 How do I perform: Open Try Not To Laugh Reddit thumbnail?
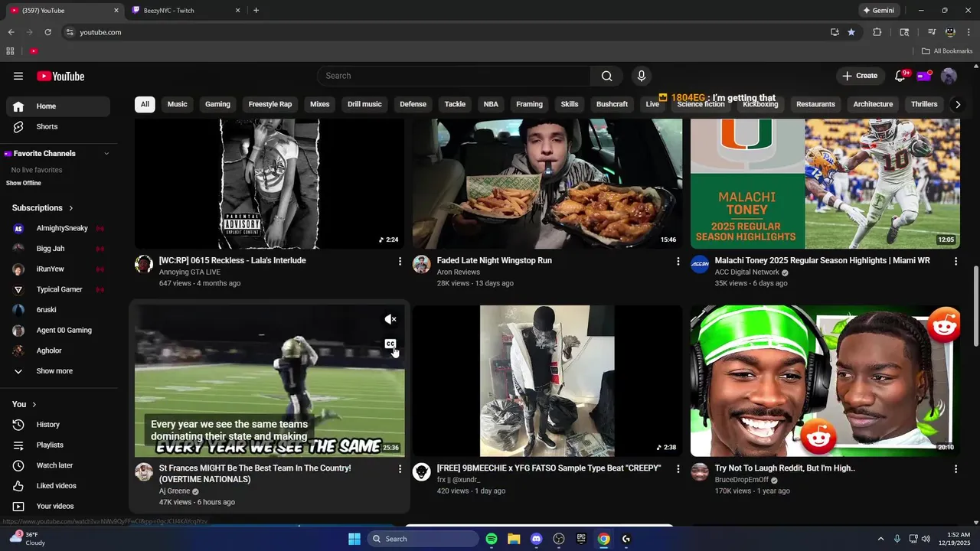pos(825,381)
